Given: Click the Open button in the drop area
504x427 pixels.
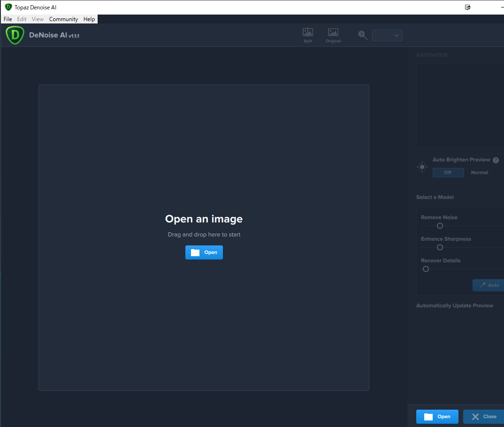Looking at the screenshot, I should pyautogui.click(x=204, y=252).
